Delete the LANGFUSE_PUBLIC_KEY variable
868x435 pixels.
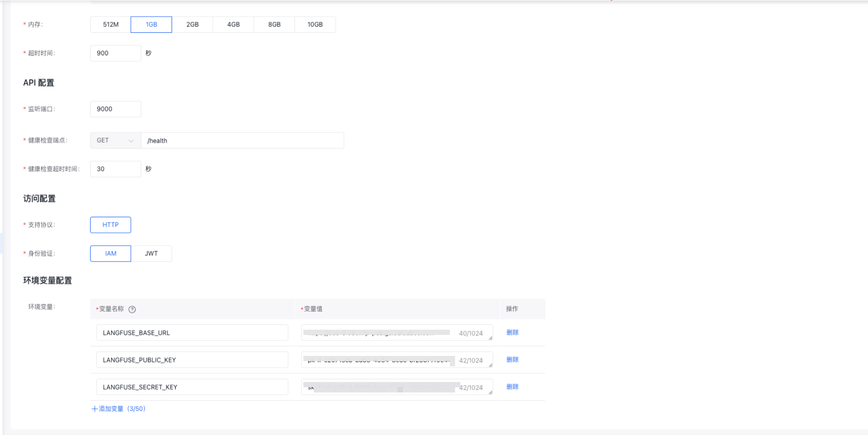(x=512, y=360)
